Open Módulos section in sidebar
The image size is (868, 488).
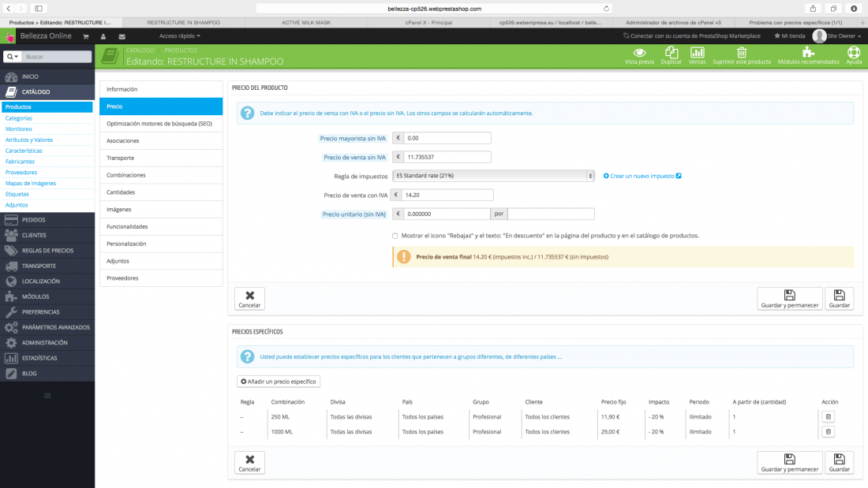tap(47, 296)
